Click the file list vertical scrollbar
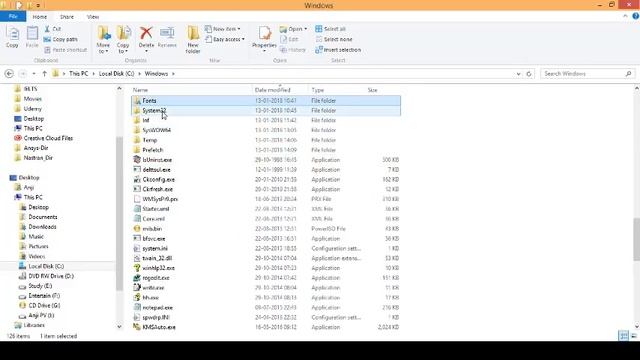 click(x=636, y=239)
